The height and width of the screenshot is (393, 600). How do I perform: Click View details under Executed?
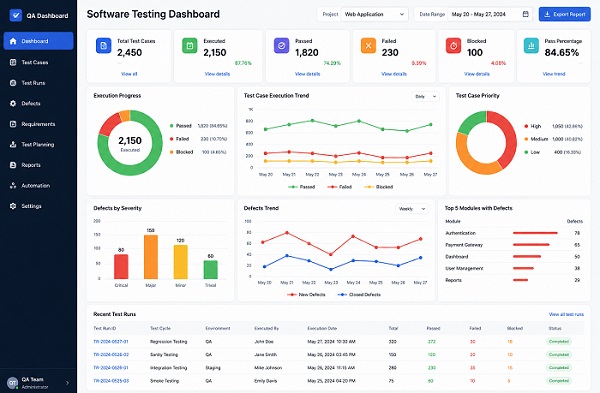(x=217, y=74)
